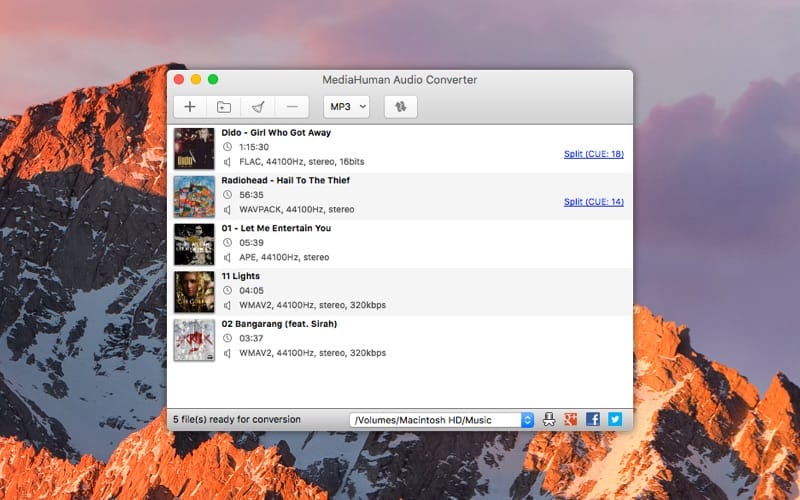Click the Split (CUE: 18) link
Image resolution: width=800 pixels, height=500 pixels.
point(593,154)
